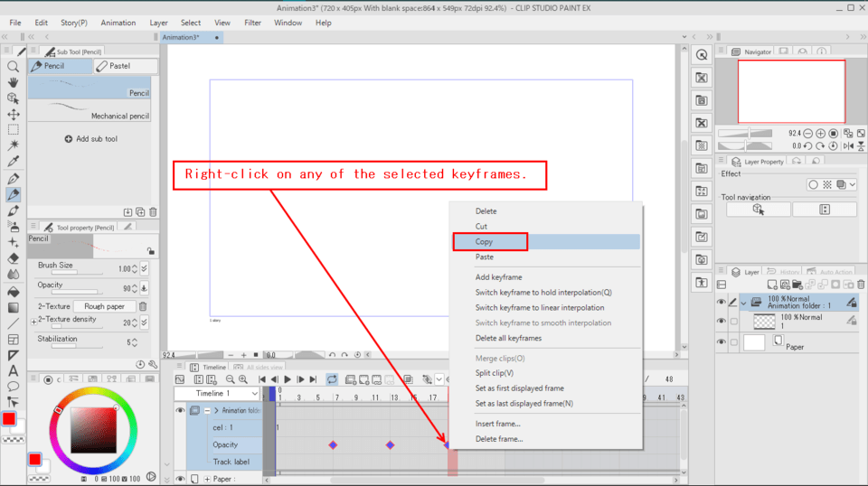This screenshot has height=486, width=868.
Task: Click the second Opacity keyframe diamond
Action: [x=390, y=445]
